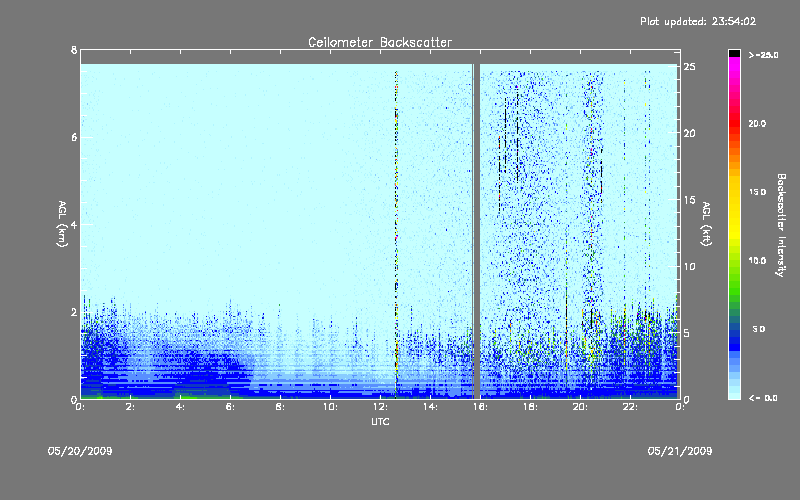The image size is (800, 500).
Task: Click the 'UTC' x-axis label
Action: [380, 421]
